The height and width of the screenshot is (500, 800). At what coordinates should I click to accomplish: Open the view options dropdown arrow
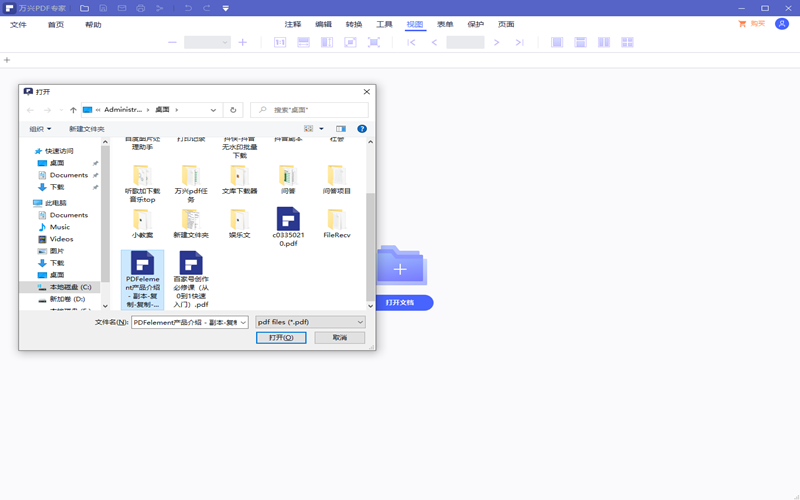click(321, 129)
